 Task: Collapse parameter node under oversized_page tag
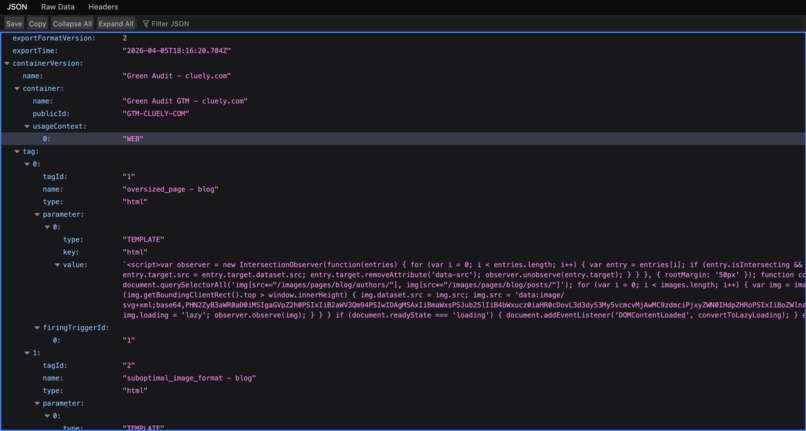(x=37, y=214)
